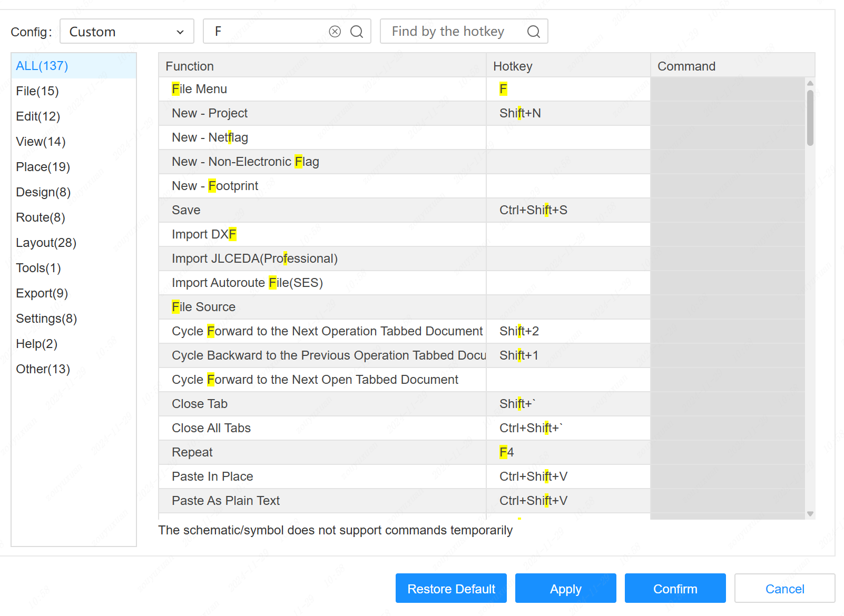
Task: Confirm the hotkey settings
Action: 675,589
